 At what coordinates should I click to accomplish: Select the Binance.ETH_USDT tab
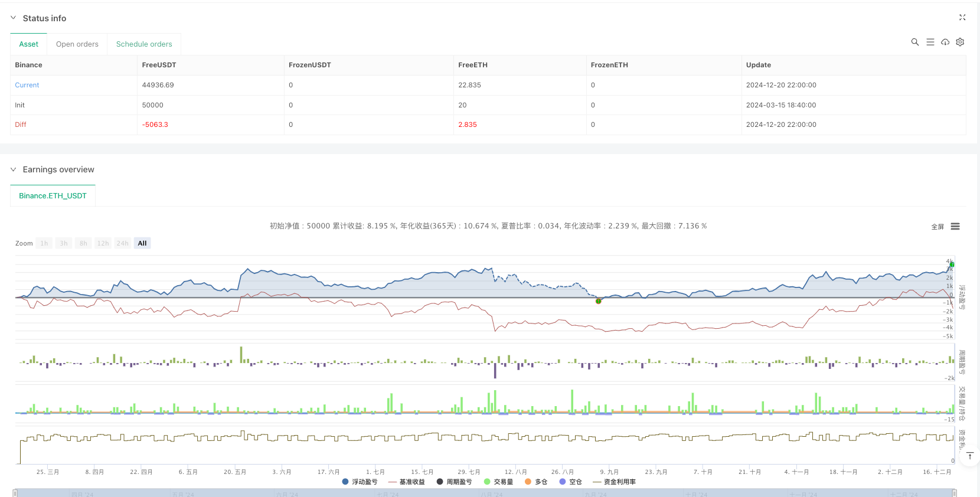pos(53,196)
